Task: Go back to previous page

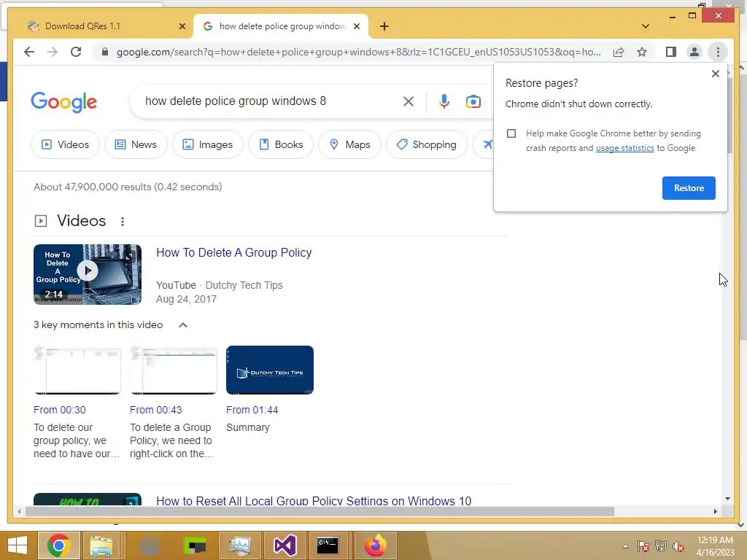Action: coord(29,52)
